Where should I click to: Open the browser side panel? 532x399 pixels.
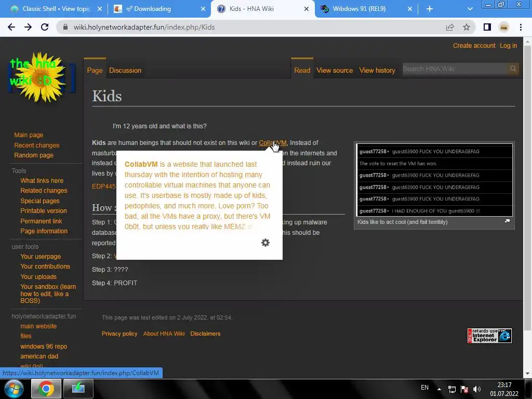(x=487, y=27)
